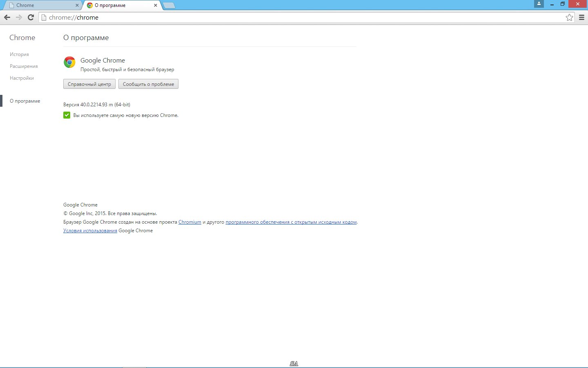Click the 'Сообщить о проблеме' button
Screen dimensions: 588x368
[x=148, y=84]
